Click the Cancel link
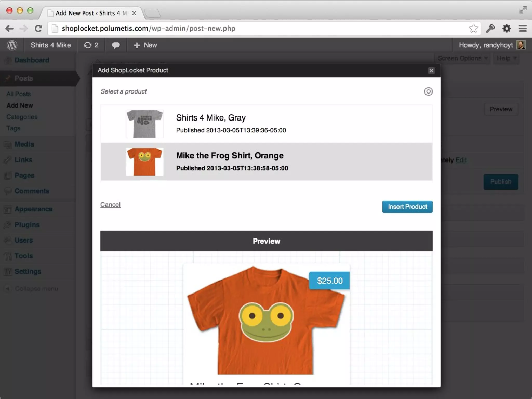Image resolution: width=532 pixels, height=399 pixels. tap(110, 205)
